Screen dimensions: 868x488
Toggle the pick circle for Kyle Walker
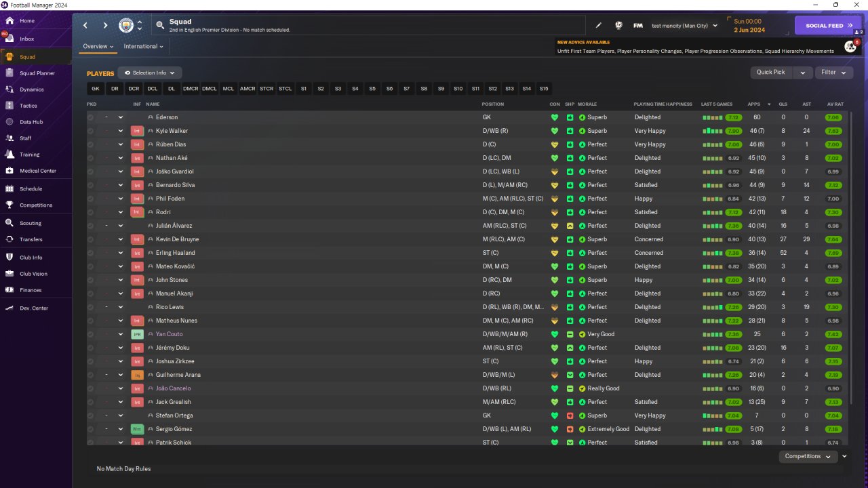click(x=91, y=131)
